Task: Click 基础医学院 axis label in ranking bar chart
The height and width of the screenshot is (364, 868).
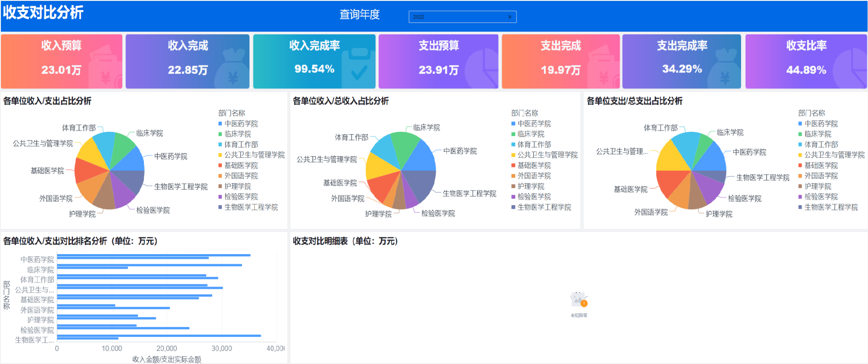Action: click(37, 300)
